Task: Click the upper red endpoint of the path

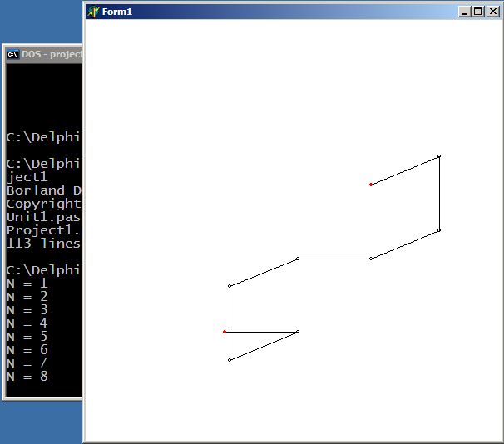Action: (x=371, y=185)
